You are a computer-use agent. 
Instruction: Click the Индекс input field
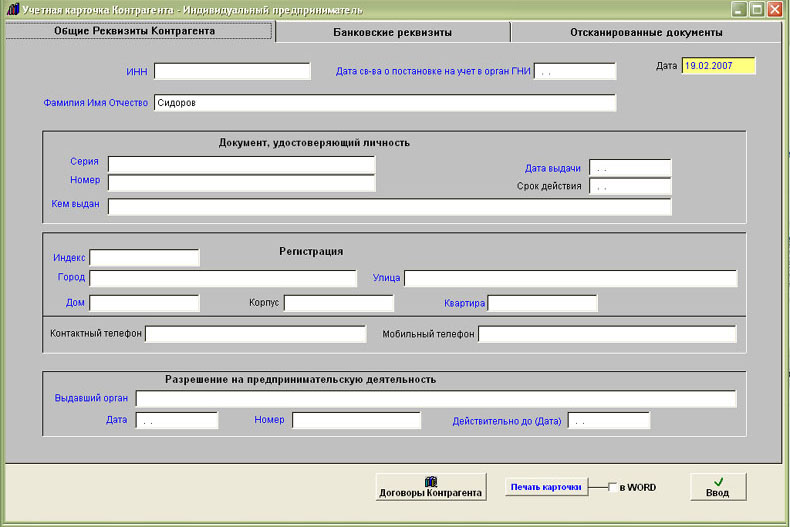[x=145, y=257]
